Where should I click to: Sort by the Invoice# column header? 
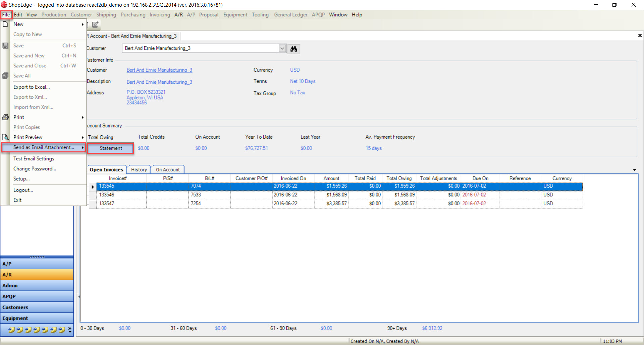point(118,179)
